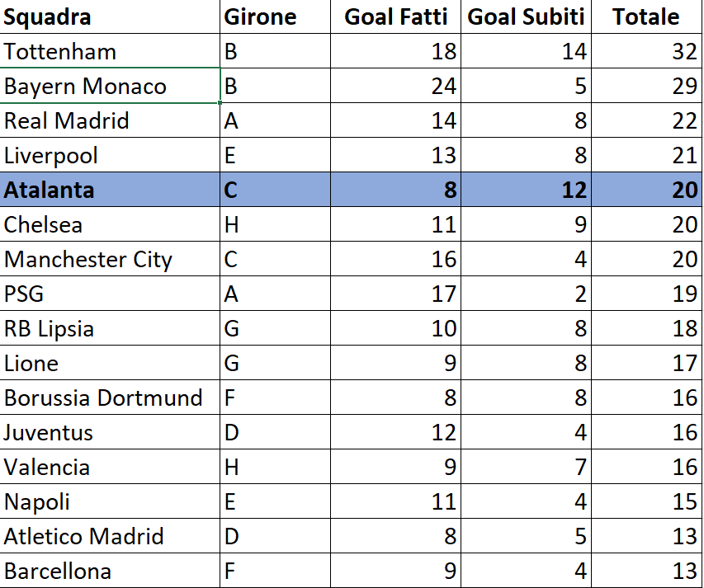Select Napoli's Totale value 15
704x588 pixels.
(x=646, y=502)
